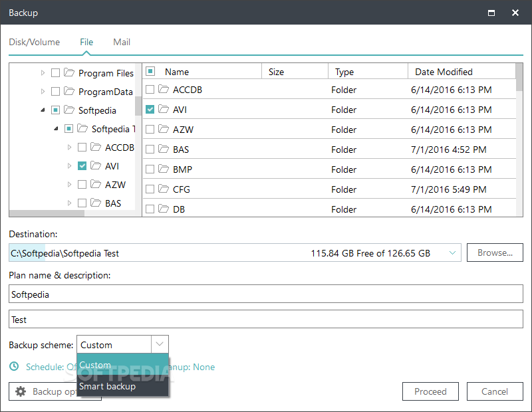Uncheck the AVI folder in file list
Viewport: 532px width, 412px height.
click(x=150, y=110)
